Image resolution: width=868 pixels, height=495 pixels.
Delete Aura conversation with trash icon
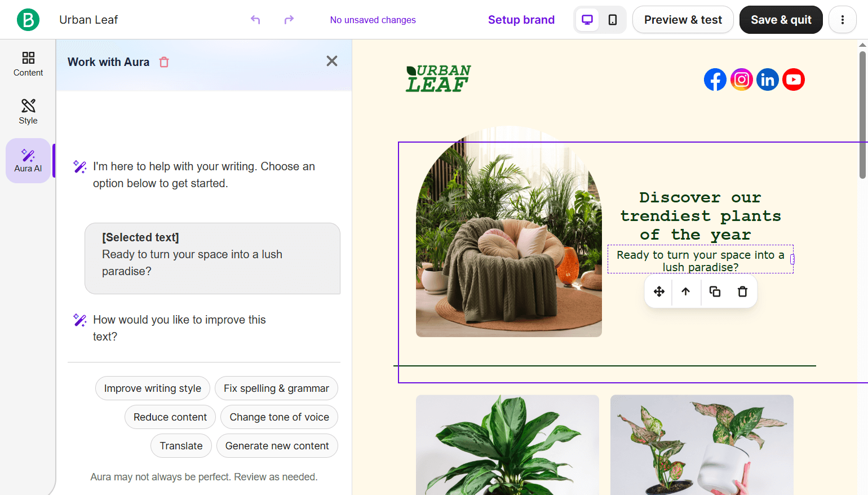tap(164, 62)
